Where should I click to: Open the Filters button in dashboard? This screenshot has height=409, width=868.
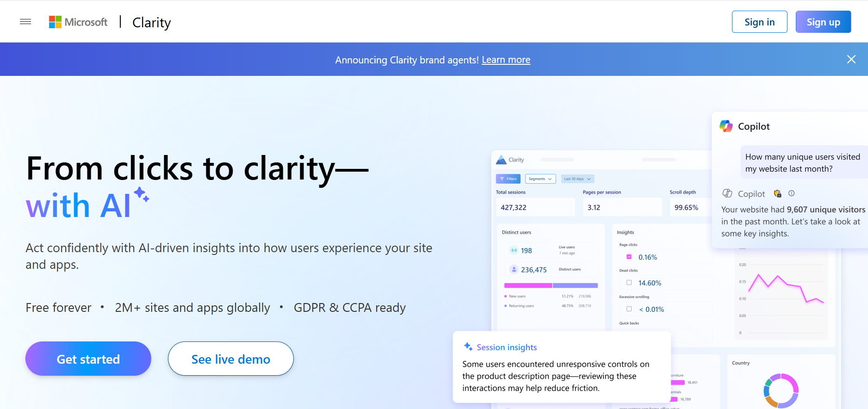point(508,179)
